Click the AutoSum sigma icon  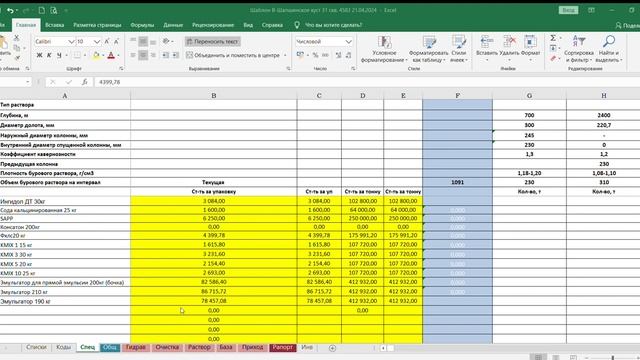tap(553, 38)
